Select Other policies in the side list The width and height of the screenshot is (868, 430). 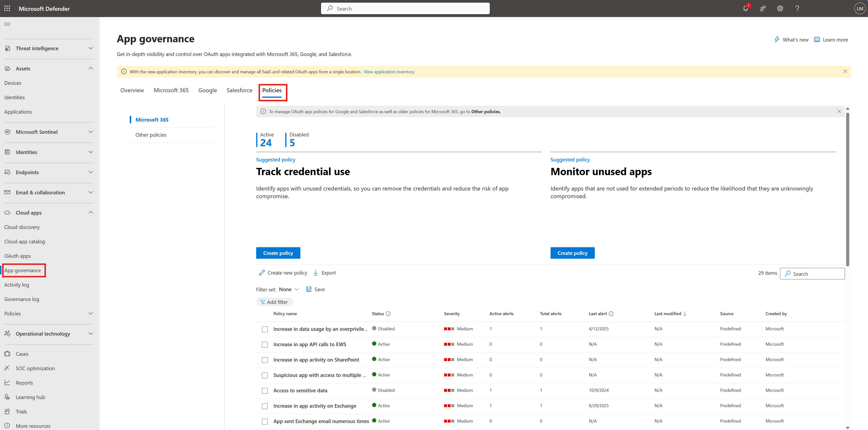click(x=151, y=135)
